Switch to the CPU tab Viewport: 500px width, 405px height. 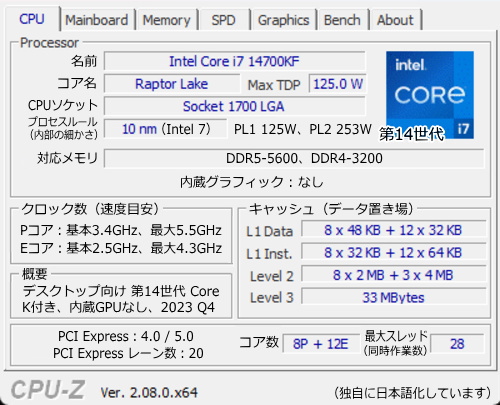[32, 19]
